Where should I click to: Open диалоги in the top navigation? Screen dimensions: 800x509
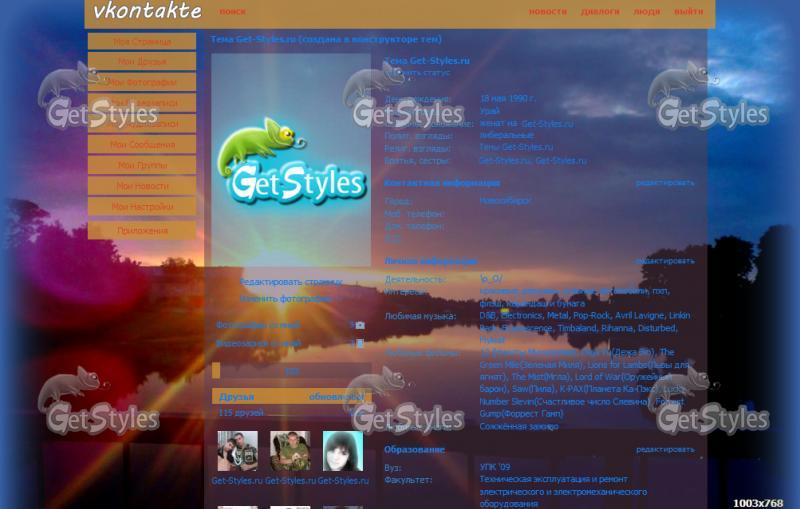[600, 12]
